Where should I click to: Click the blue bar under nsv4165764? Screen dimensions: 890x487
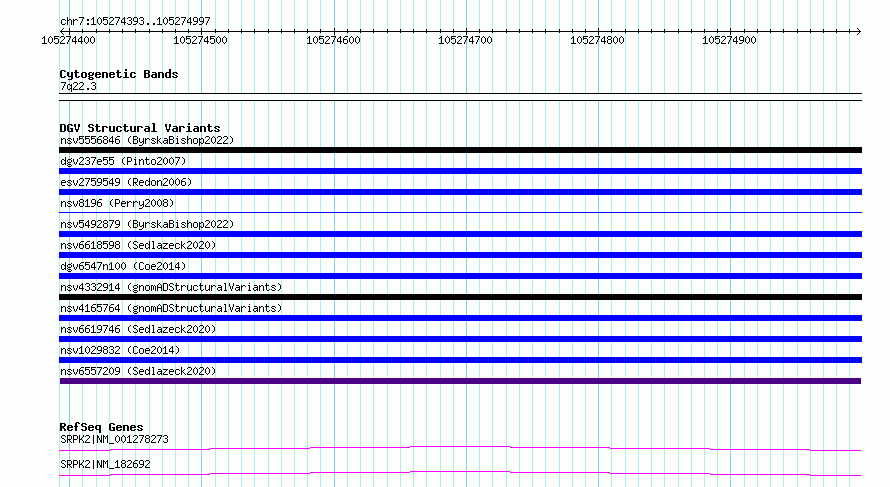[460, 318]
